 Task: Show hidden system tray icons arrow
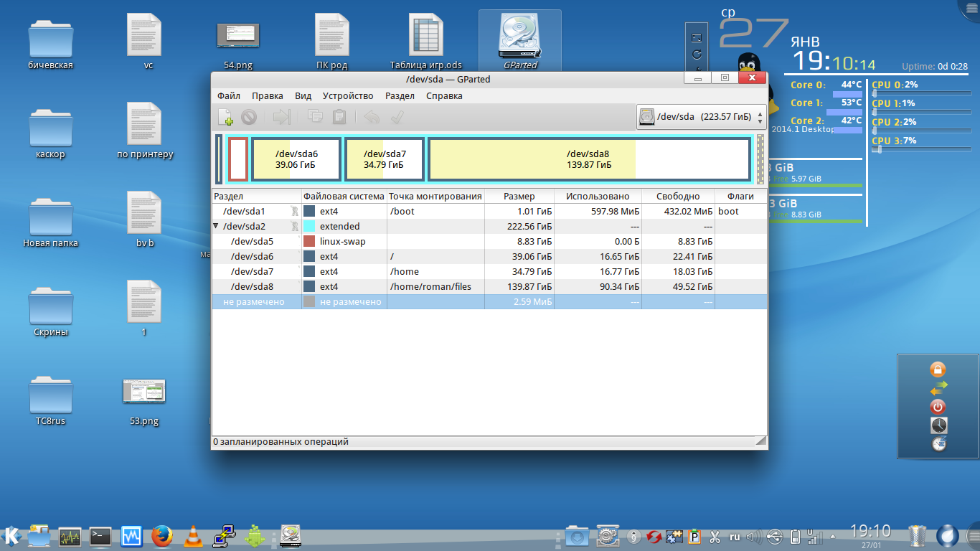(x=831, y=537)
